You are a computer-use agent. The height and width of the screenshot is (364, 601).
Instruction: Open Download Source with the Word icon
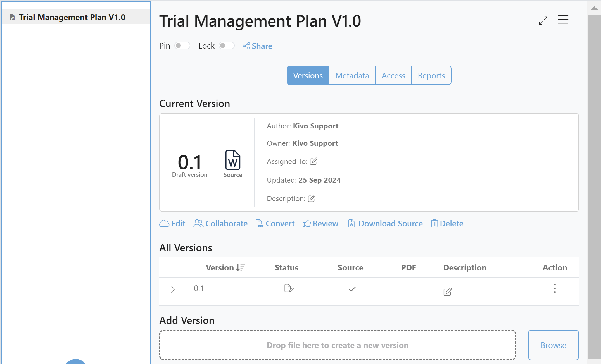click(x=351, y=224)
